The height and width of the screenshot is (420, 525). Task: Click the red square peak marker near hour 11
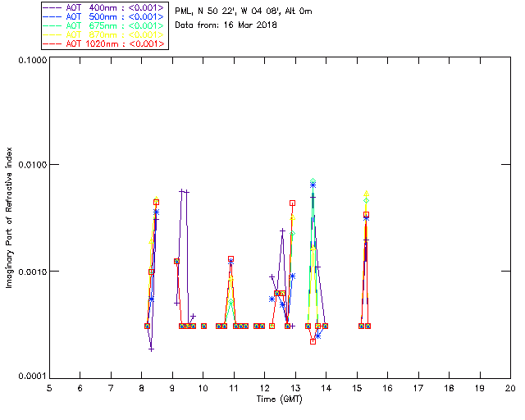tap(231, 259)
